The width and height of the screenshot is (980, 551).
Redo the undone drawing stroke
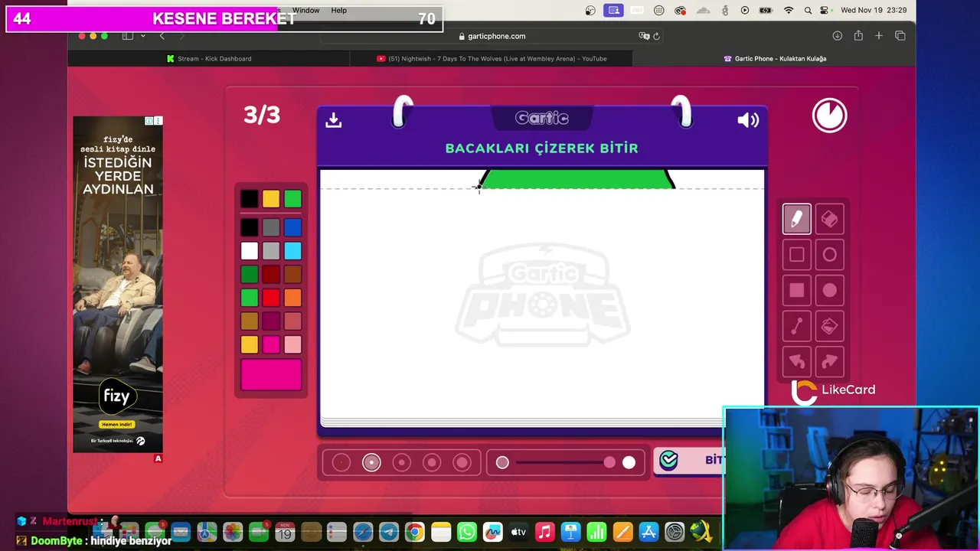click(829, 362)
